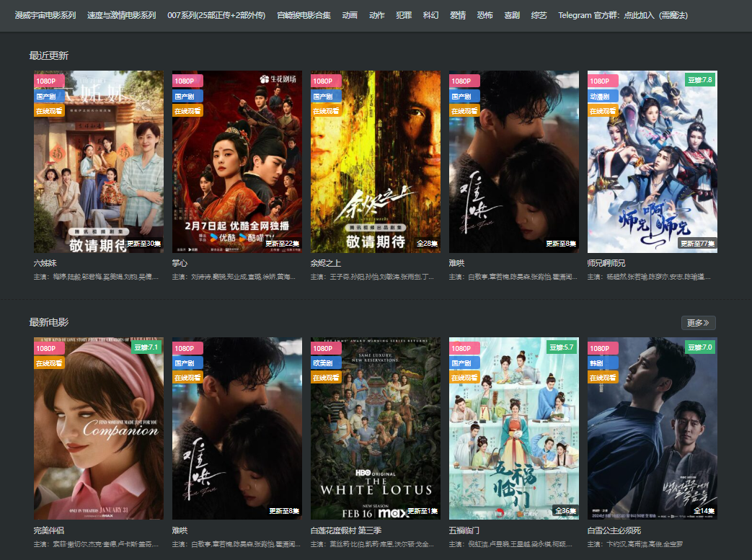Click the 全14集 label on 白雪公主必须死
Screen dimensions: 752x560
[704, 511]
